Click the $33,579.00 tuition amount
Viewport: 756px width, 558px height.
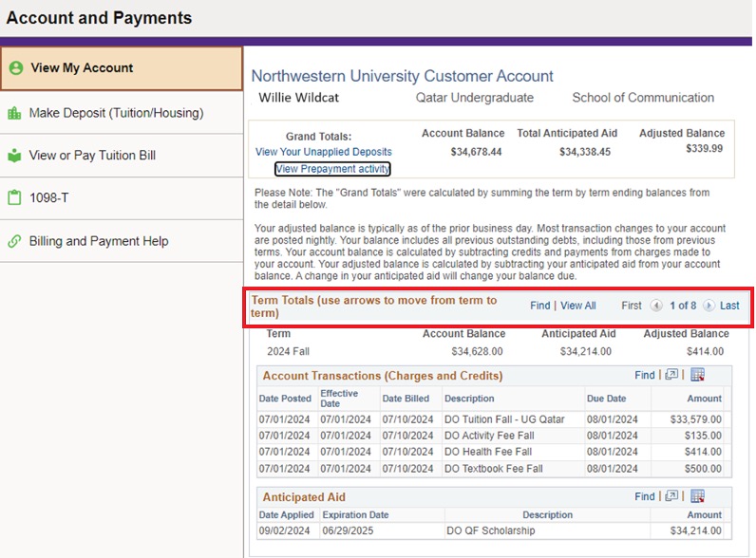pos(695,419)
